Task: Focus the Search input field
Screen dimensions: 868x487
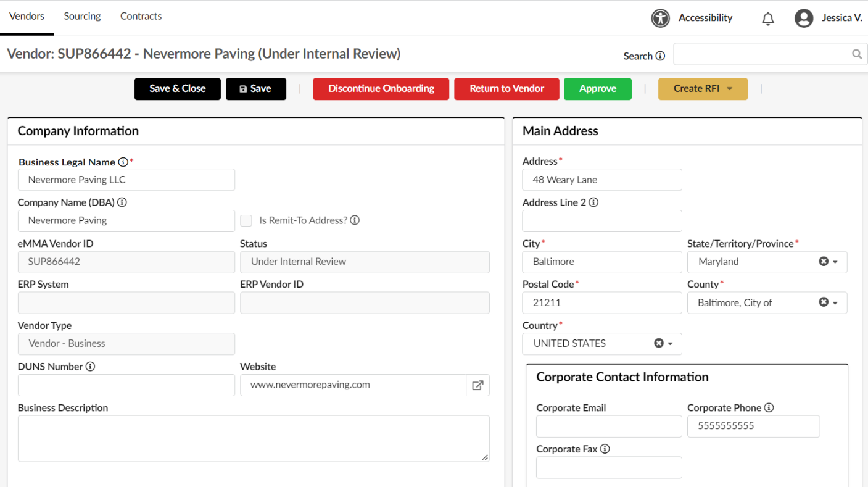Action: pos(771,54)
